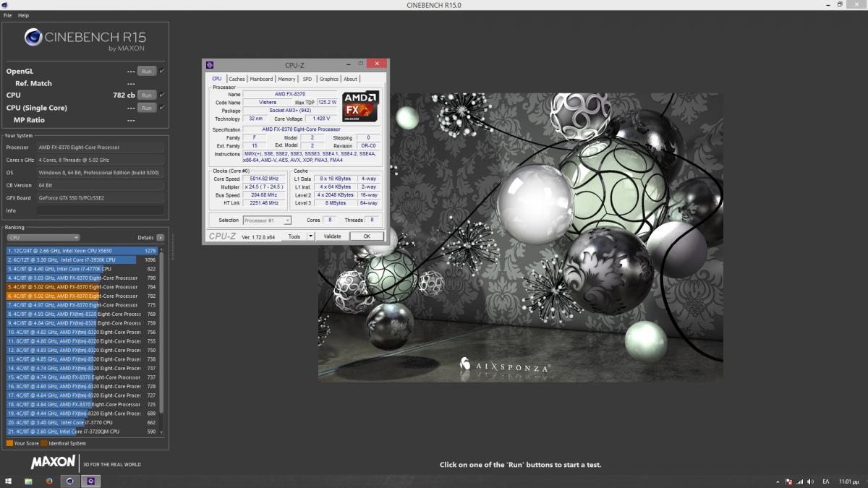
Task: Select the CPU tab in CPU-Z
Action: [217, 79]
